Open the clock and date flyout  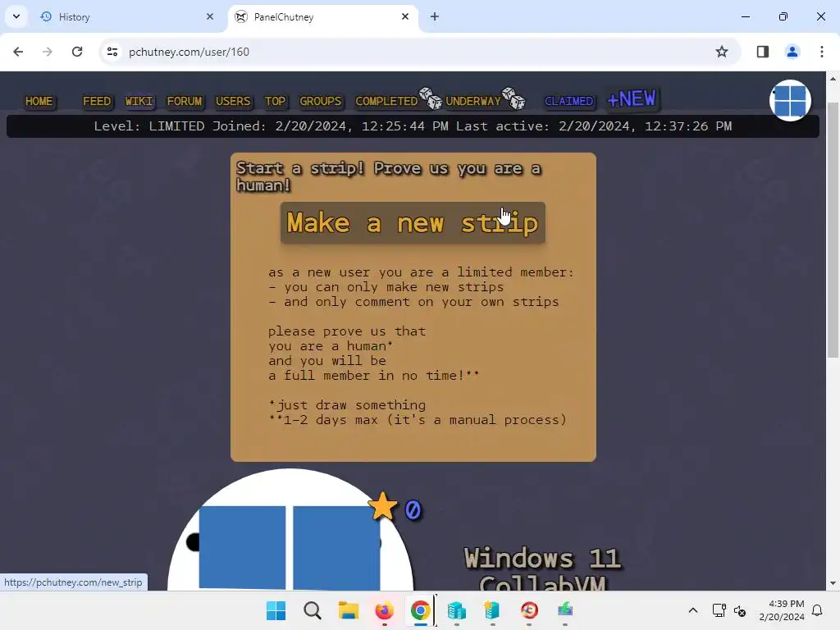[782, 610]
